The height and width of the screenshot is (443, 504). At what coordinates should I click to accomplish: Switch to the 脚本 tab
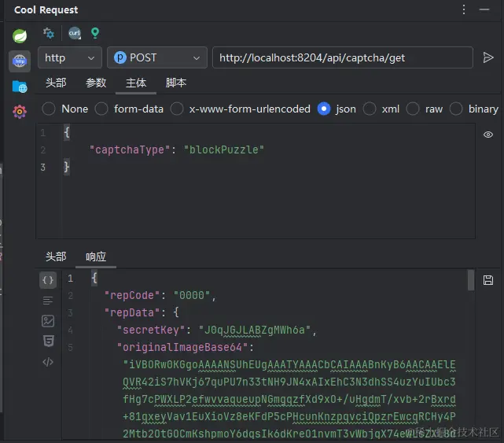pyautogui.click(x=176, y=83)
